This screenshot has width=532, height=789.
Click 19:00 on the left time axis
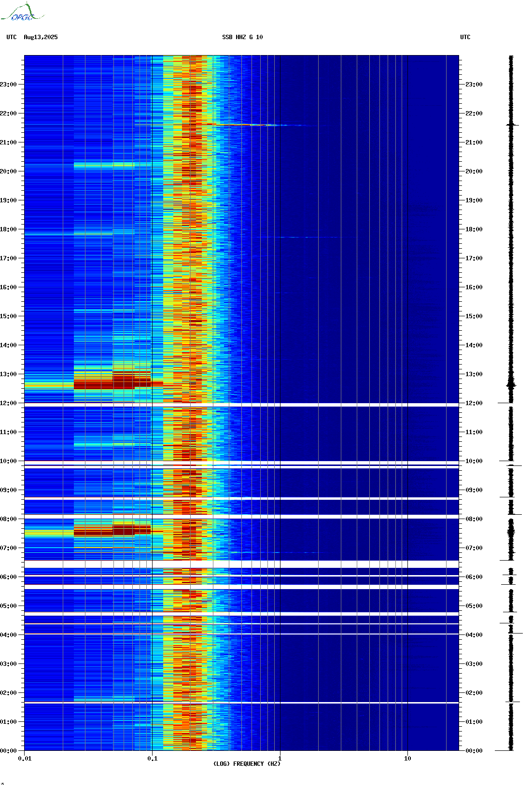coord(8,200)
